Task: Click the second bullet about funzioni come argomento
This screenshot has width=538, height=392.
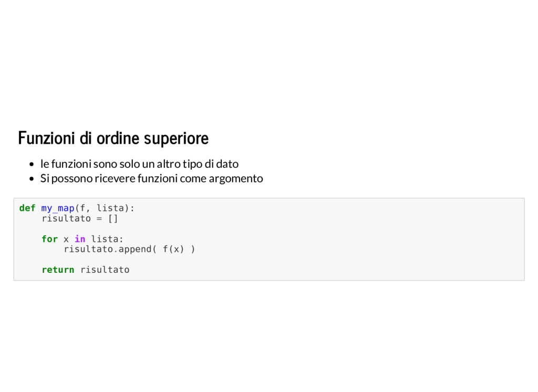Action: pyautogui.click(x=152, y=178)
